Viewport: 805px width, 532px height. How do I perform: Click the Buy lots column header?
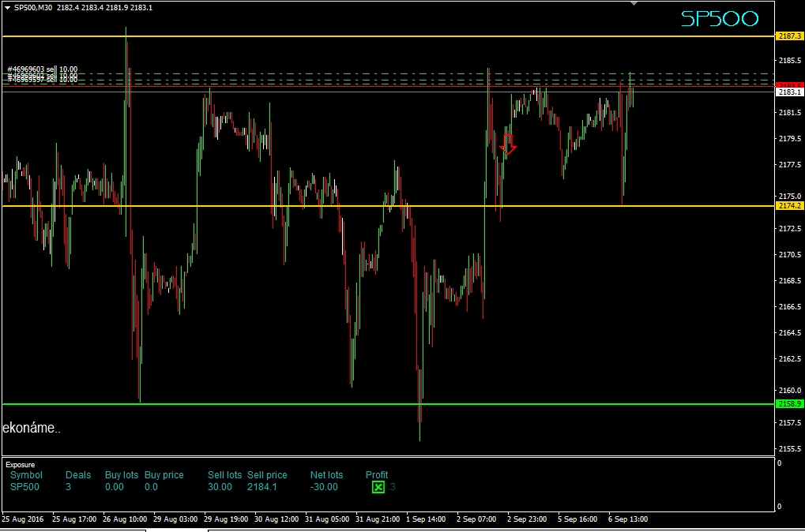(122, 475)
